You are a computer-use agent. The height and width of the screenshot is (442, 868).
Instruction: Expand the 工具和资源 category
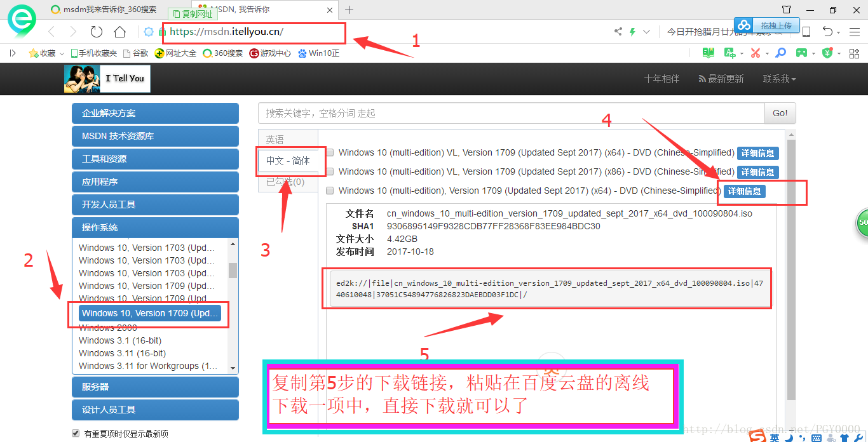pos(155,159)
